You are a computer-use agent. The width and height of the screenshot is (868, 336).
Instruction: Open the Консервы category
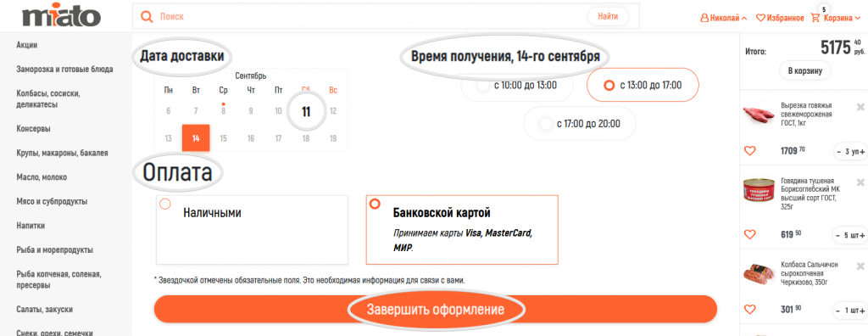point(34,129)
